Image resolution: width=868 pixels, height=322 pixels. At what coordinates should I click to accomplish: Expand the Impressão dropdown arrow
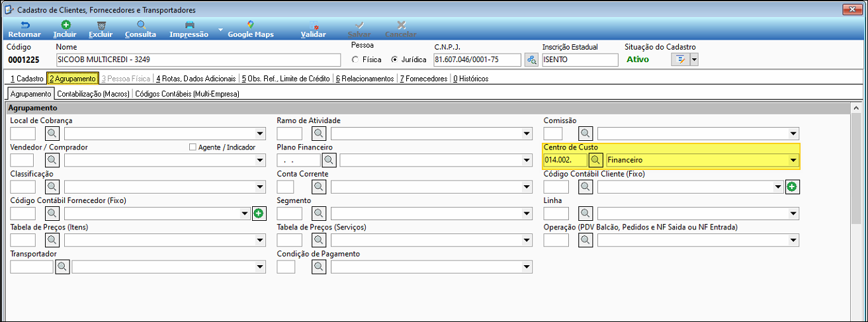pyautogui.click(x=220, y=30)
